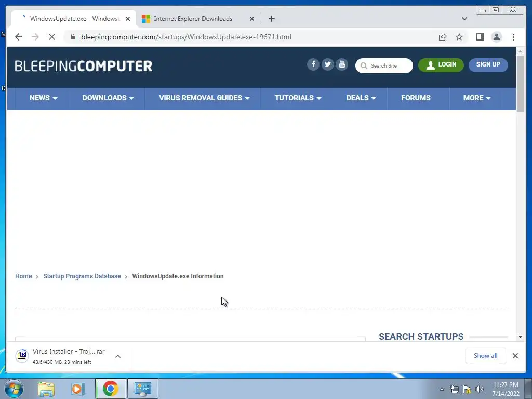Click the page vertical scrollbar thumb
Viewport: 532px width, 399px height.
(520, 83)
